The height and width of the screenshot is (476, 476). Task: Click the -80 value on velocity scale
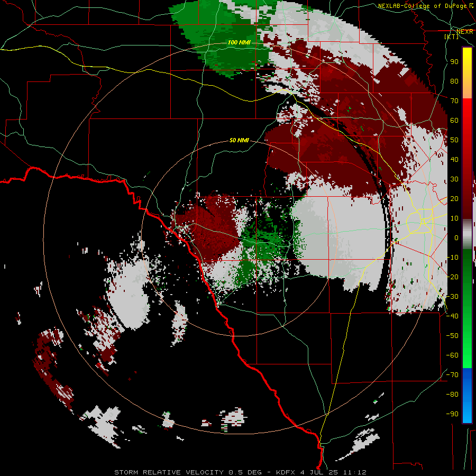click(452, 395)
